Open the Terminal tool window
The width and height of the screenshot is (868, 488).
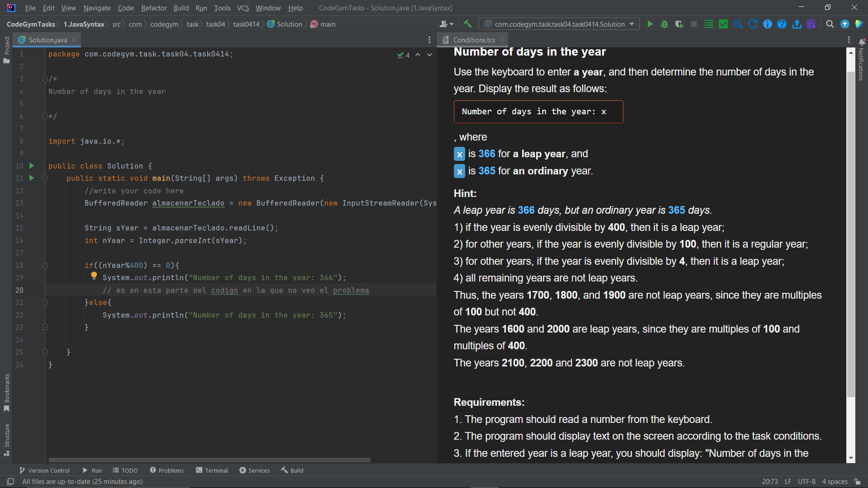(212, 470)
